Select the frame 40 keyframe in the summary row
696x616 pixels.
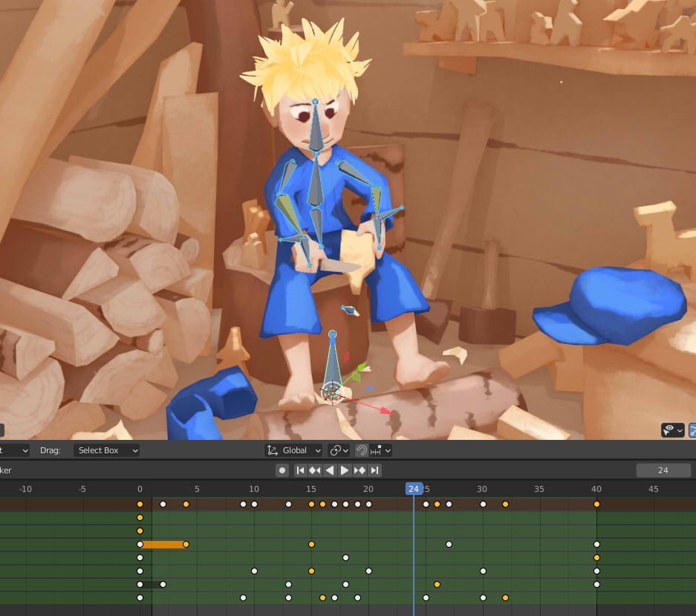pos(596,505)
